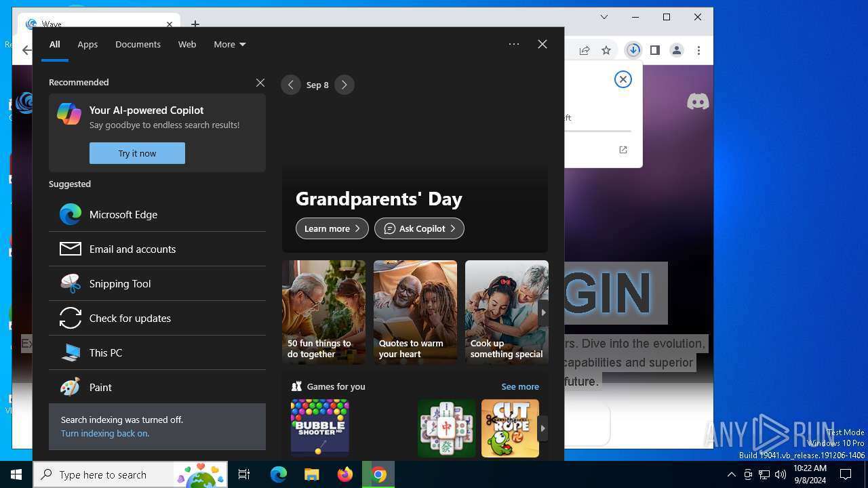Open the volume control icon
This screenshot has height=488, width=868.
click(x=780, y=474)
